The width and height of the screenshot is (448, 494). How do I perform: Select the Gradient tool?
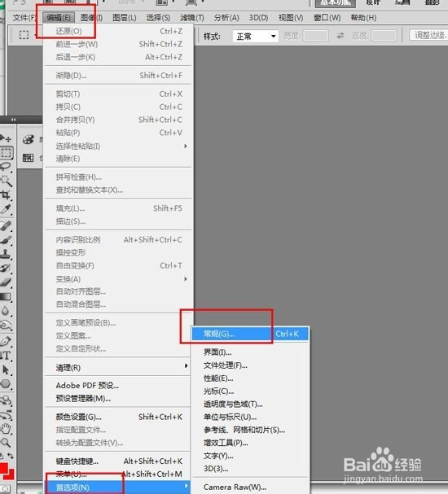[x=6, y=296]
